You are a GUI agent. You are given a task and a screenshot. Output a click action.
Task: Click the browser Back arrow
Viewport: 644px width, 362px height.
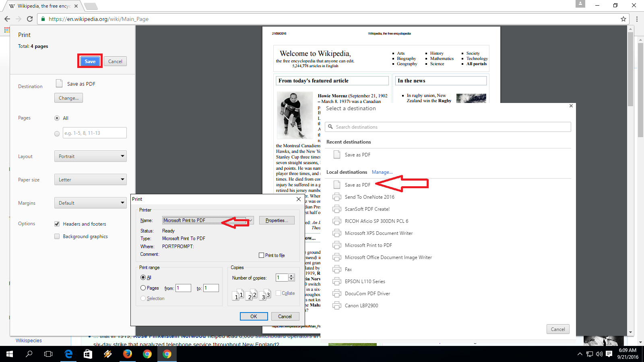7,19
